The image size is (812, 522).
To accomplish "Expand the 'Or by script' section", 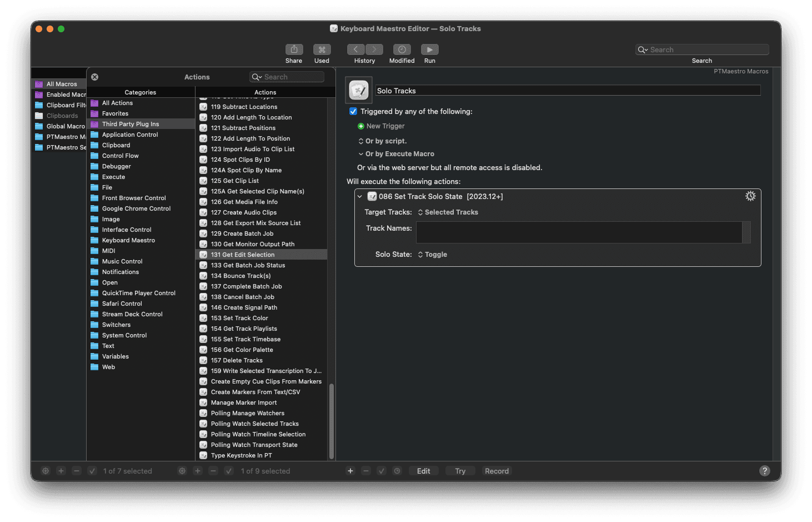I will coord(361,141).
